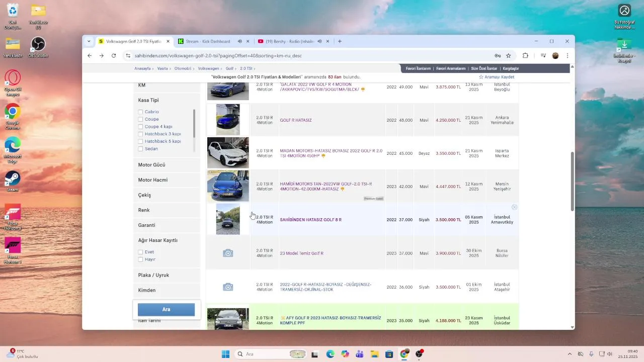This screenshot has width=644, height=362.
Task: Open a new tab with the plus
Action: [x=340, y=41]
